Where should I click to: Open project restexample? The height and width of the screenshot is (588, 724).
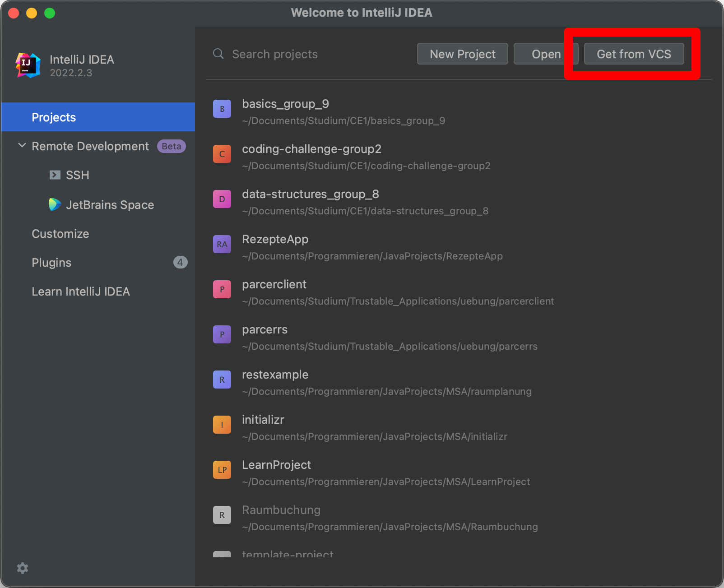[x=275, y=375]
